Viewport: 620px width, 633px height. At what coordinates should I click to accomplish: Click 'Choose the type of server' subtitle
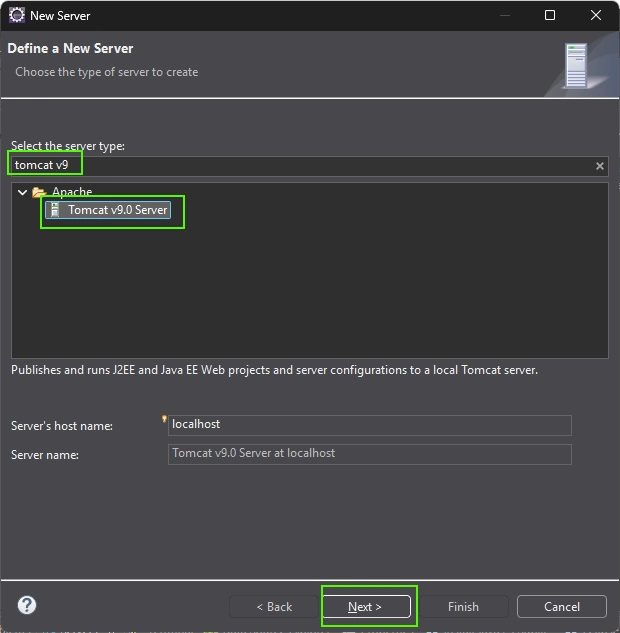[107, 72]
